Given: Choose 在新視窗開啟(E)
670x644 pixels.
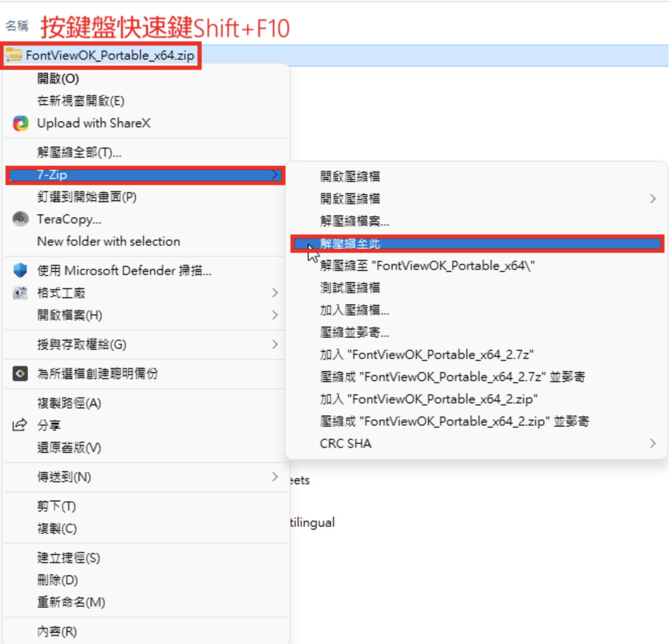Looking at the screenshot, I should (146, 101).
